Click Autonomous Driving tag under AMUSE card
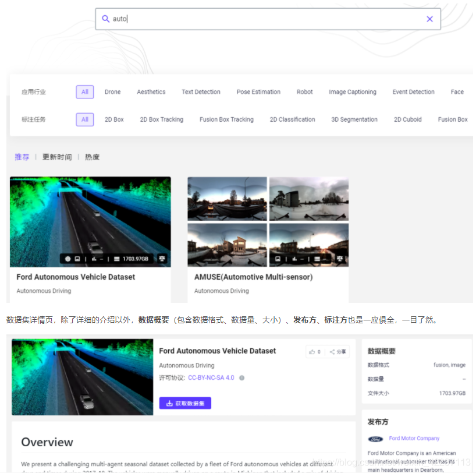 222,291
